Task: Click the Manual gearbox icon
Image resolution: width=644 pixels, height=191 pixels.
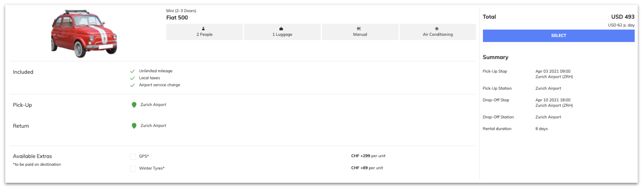Action: pyautogui.click(x=359, y=29)
